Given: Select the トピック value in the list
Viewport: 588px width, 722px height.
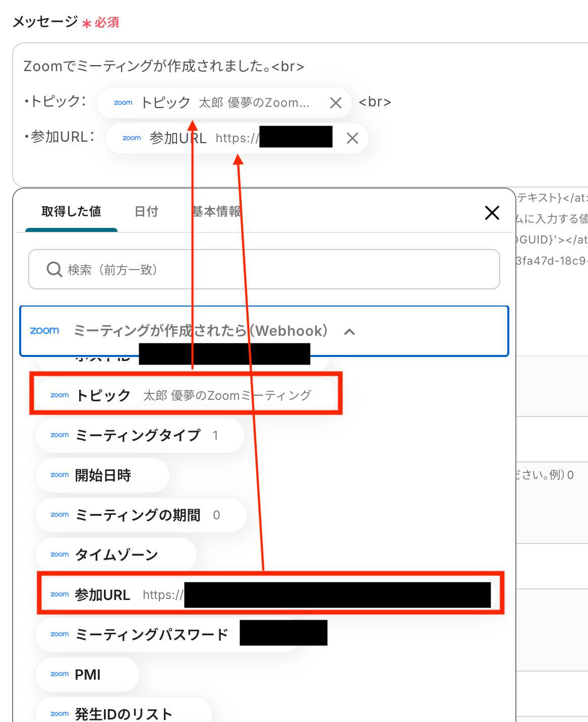Looking at the screenshot, I should tap(186, 395).
